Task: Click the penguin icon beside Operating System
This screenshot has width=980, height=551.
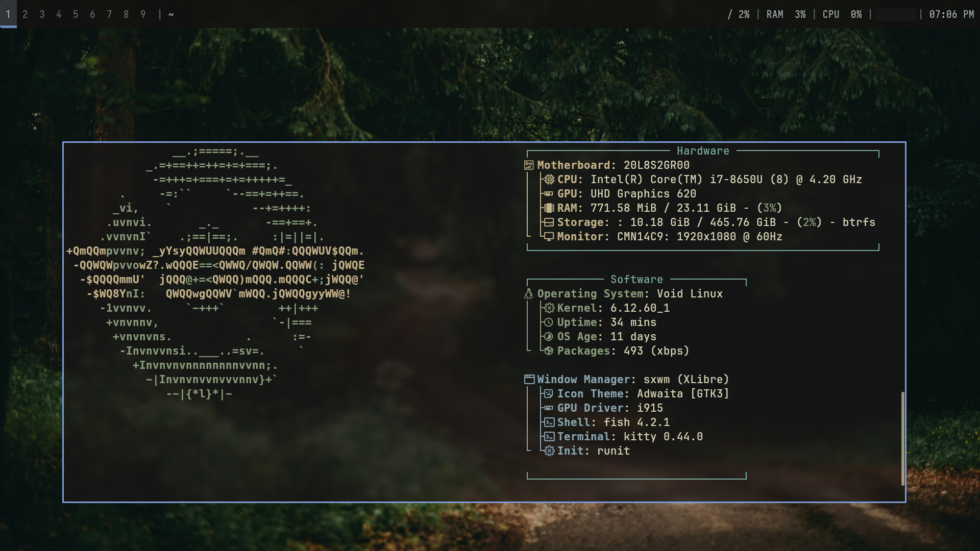Action: (529, 294)
